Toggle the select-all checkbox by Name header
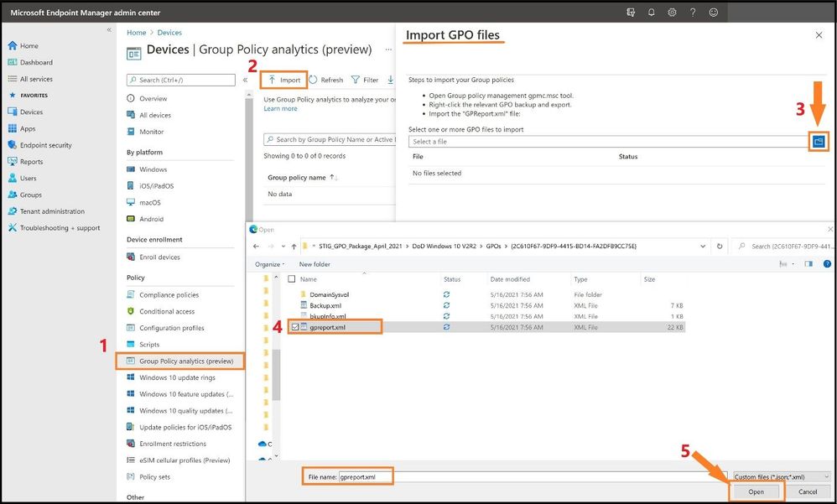Image resolution: width=837 pixels, height=504 pixels. [292, 278]
